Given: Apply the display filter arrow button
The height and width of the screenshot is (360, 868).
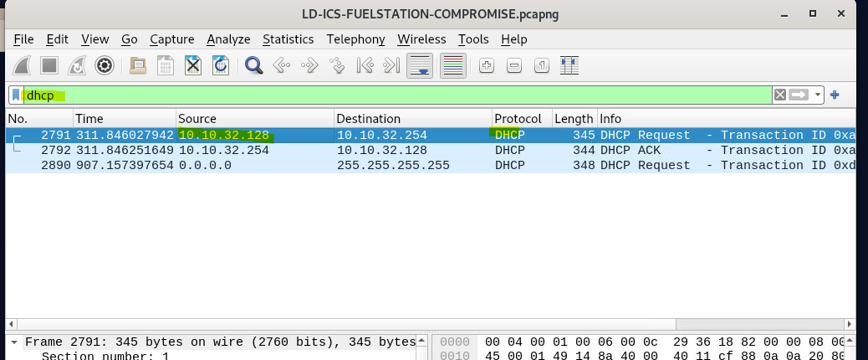Looking at the screenshot, I should coord(799,95).
